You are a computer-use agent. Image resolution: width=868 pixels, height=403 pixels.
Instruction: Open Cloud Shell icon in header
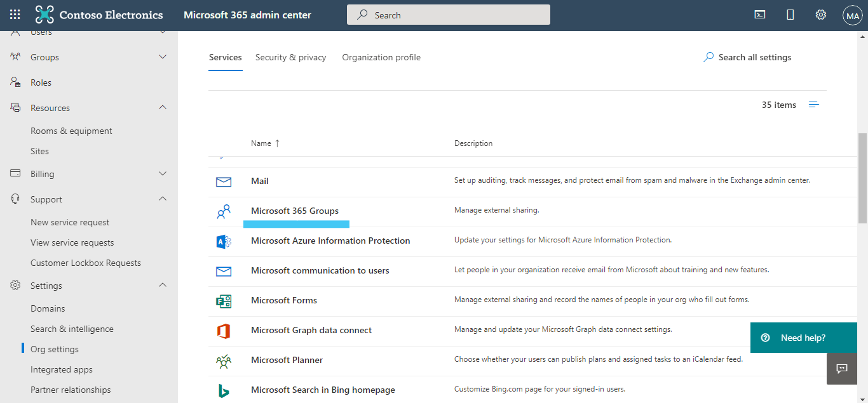(x=759, y=15)
